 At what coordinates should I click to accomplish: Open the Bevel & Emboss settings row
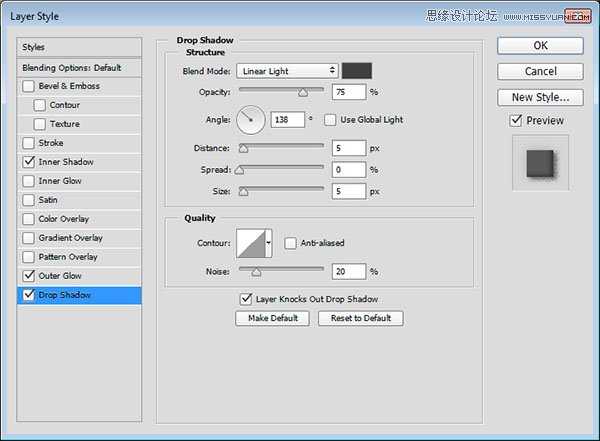(x=79, y=86)
